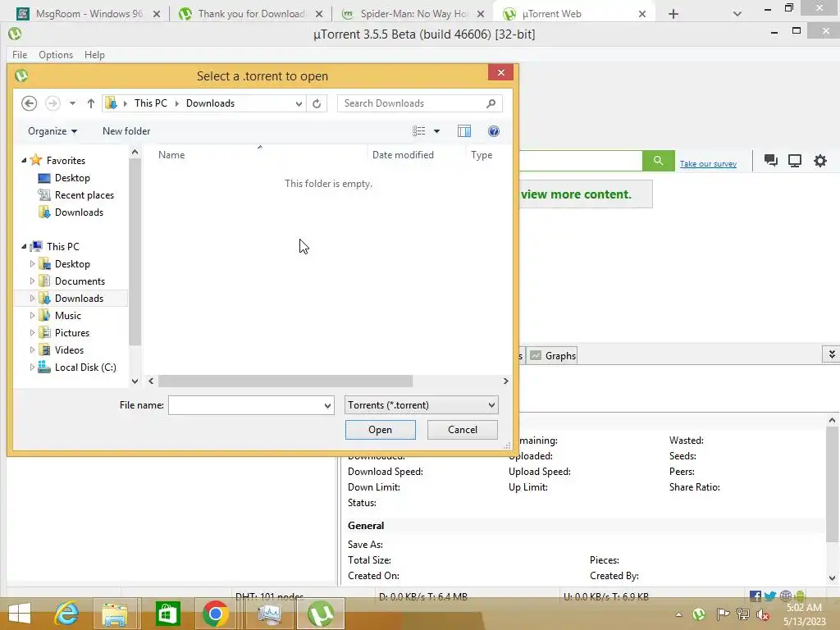Collapse the This PC tree node
The height and width of the screenshot is (630, 840).
[24, 246]
